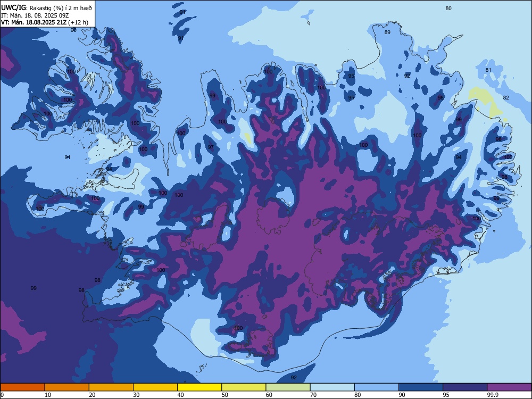
Task: Click the light green 60–70 legend swatch
Action: 288,387
